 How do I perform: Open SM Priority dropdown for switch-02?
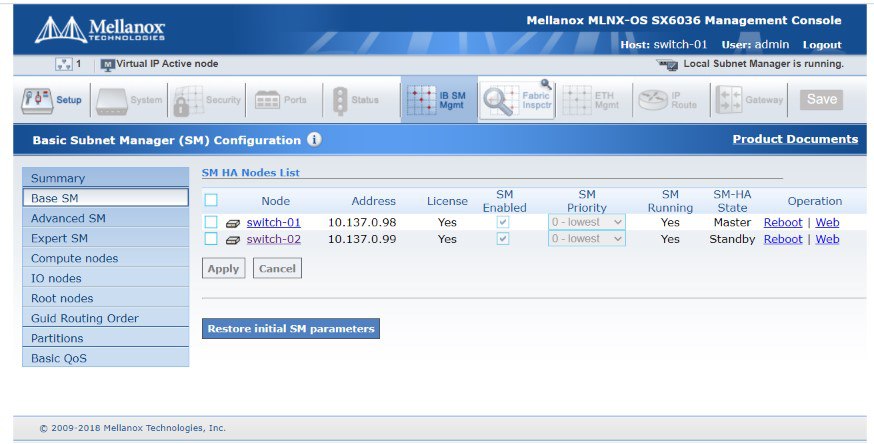point(586,239)
